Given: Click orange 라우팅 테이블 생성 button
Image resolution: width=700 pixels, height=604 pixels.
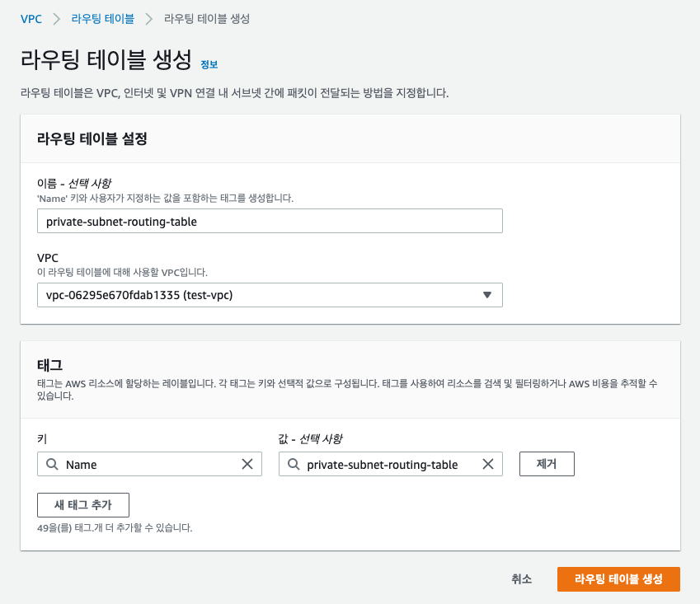Looking at the screenshot, I should pos(618,579).
